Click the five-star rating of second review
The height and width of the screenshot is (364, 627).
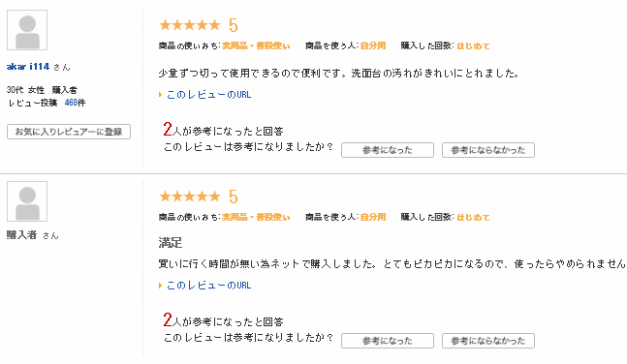coord(190,197)
